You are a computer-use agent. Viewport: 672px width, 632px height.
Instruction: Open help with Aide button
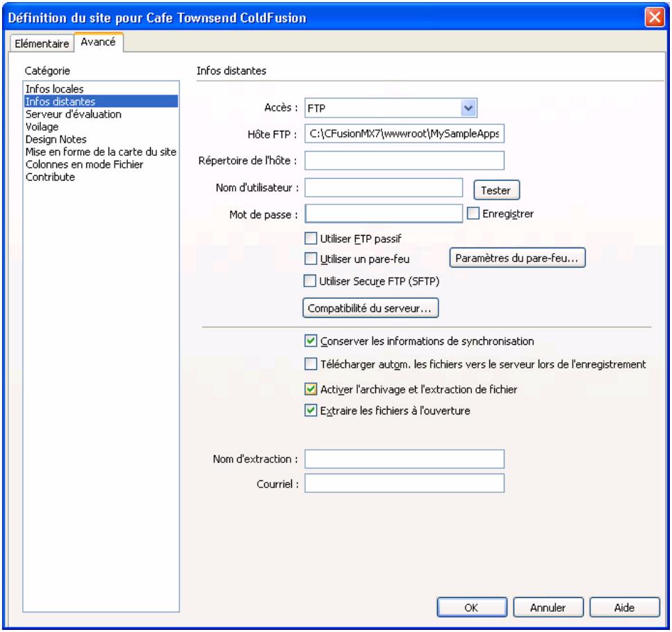(x=625, y=607)
